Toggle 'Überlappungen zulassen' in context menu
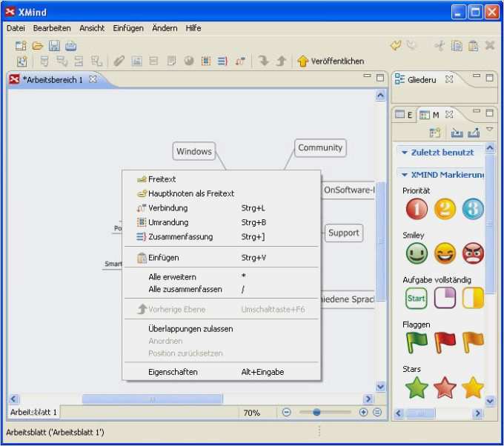Screen dimensions: 504x446 pos(190,328)
